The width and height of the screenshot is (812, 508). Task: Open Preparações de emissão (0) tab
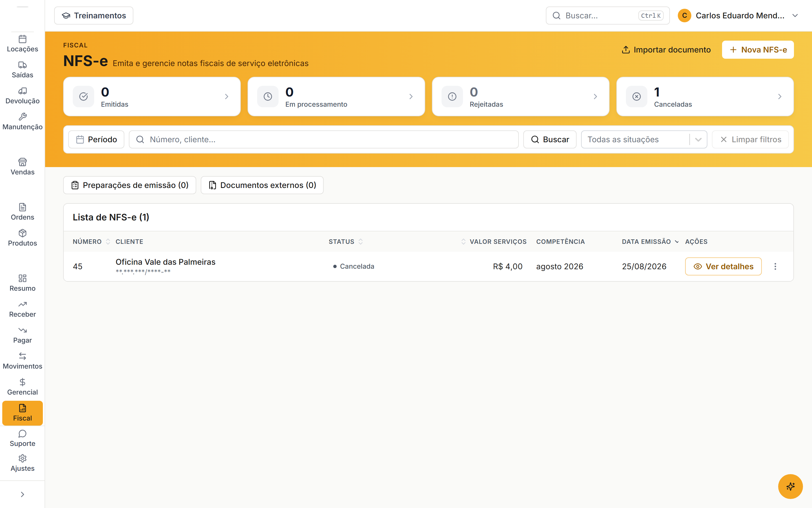tap(129, 185)
